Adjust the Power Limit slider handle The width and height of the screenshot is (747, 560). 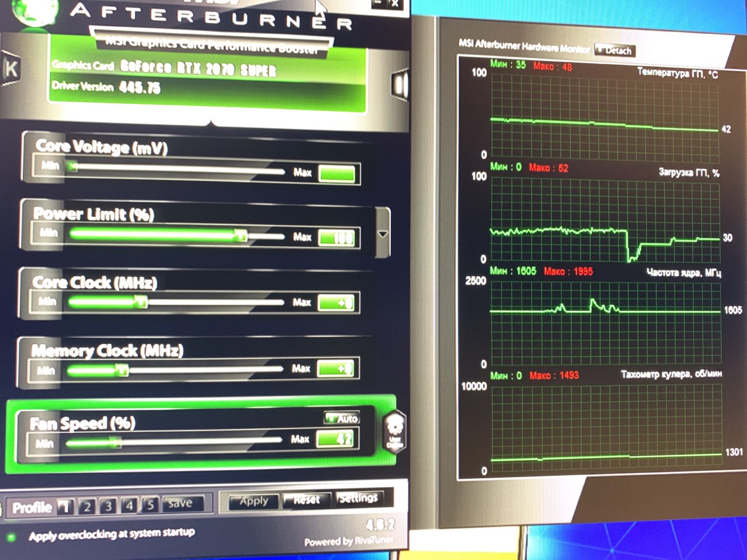point(240,235)
